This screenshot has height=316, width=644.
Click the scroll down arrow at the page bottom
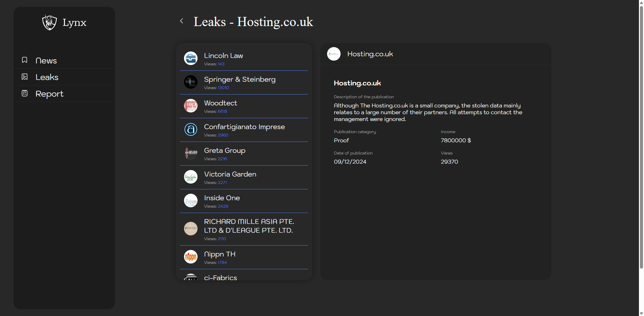(x=641, y=313)
